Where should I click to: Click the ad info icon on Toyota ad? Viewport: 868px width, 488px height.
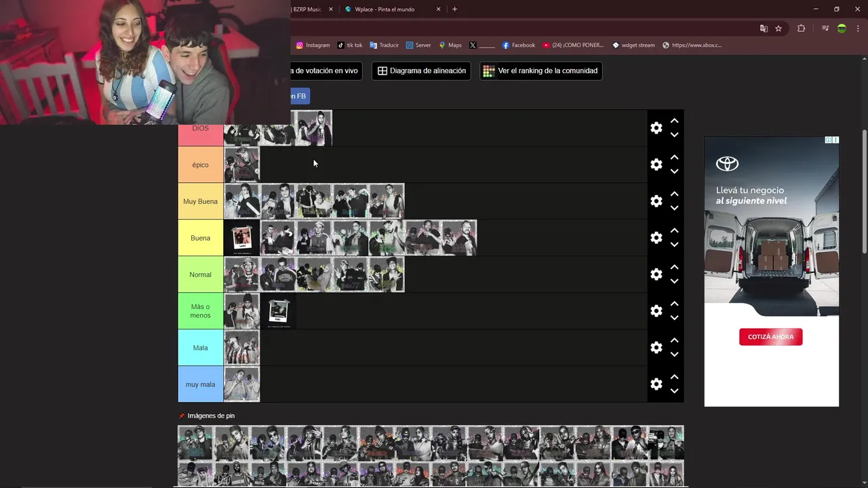coord(829,140)
